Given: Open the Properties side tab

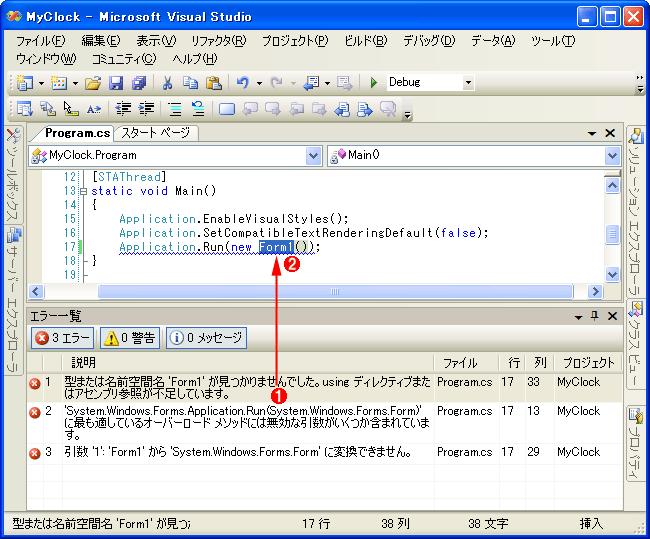Looking at the screenshot, I should 635,442.
